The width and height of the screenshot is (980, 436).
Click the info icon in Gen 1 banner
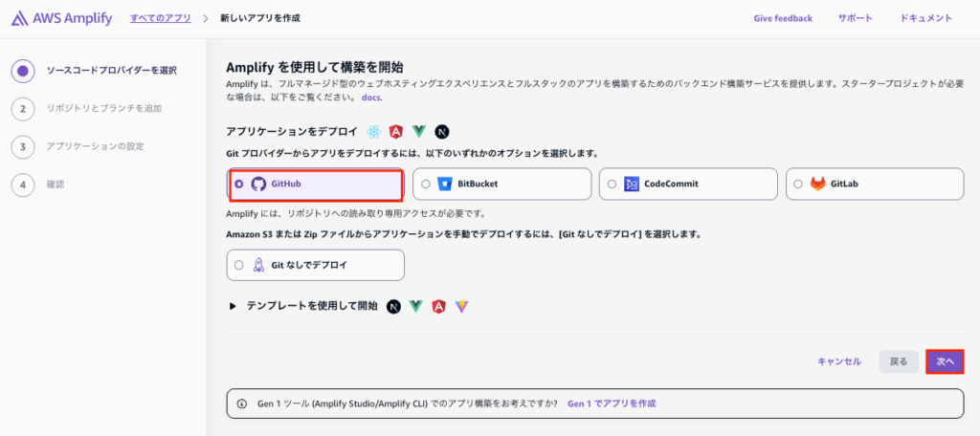pyautogui.click(x=242, y=403)
